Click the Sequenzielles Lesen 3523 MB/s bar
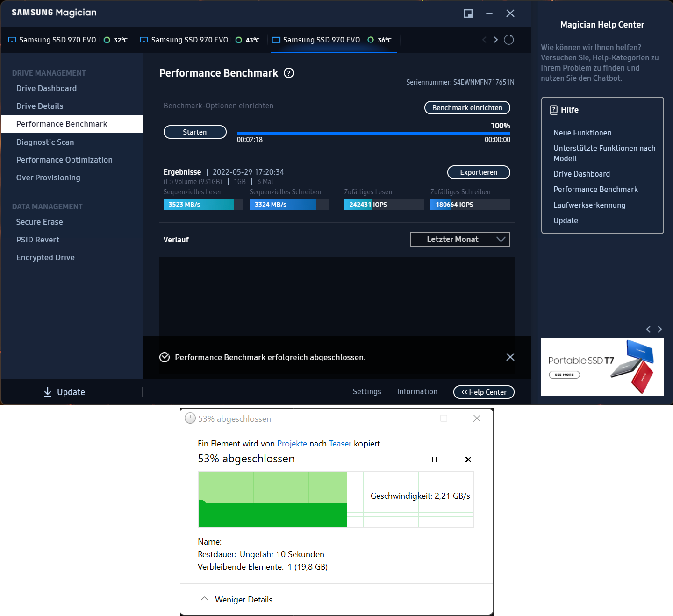The image size is (673, 616). 203,205
